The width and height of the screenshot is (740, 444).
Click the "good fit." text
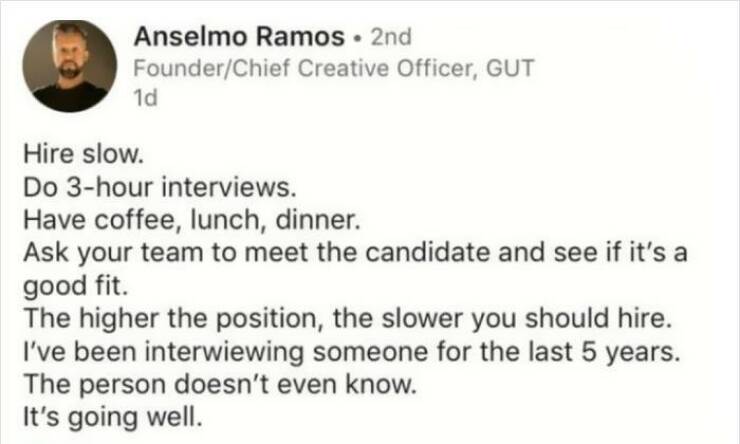coord(63,283)
